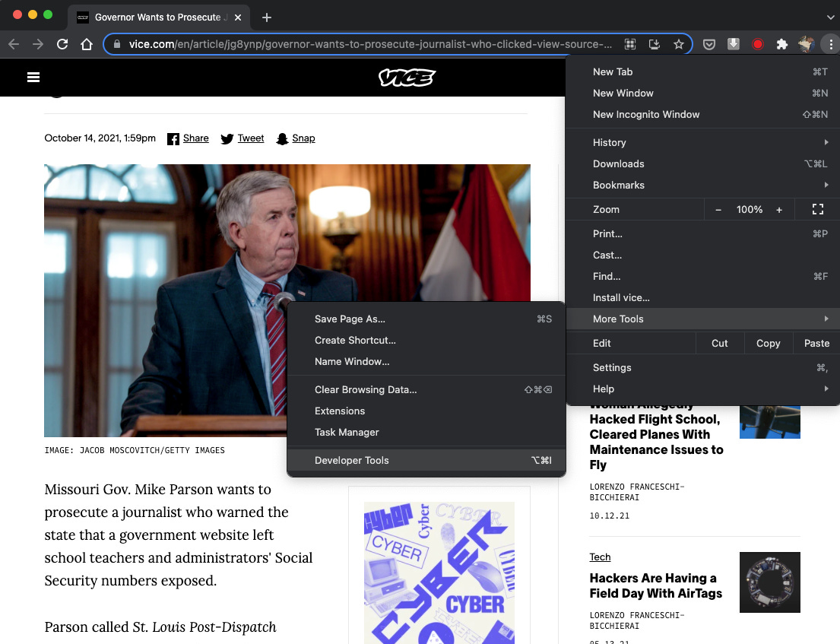Enter fullscreen via the Zoom row icon

(x=817, y=210)
